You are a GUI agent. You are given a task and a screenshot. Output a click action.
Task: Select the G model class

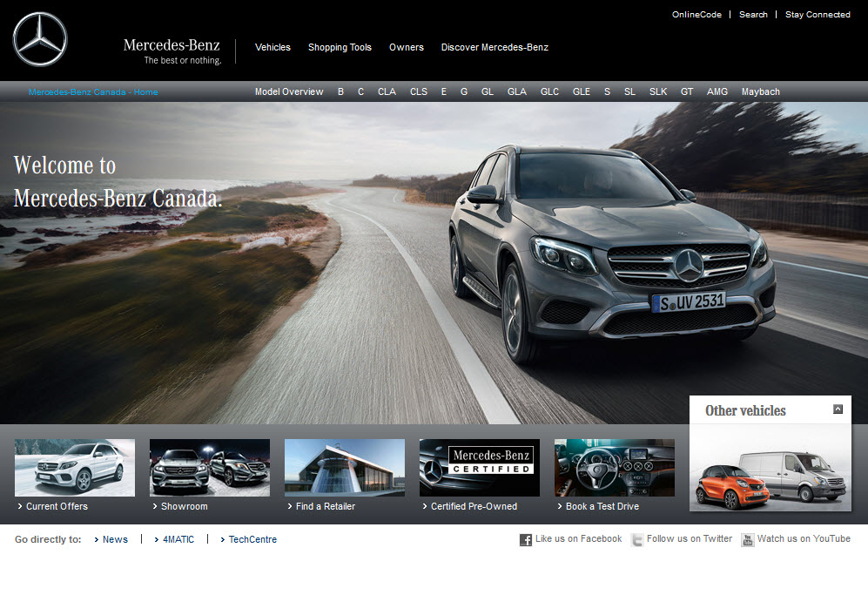click(464, 91)
